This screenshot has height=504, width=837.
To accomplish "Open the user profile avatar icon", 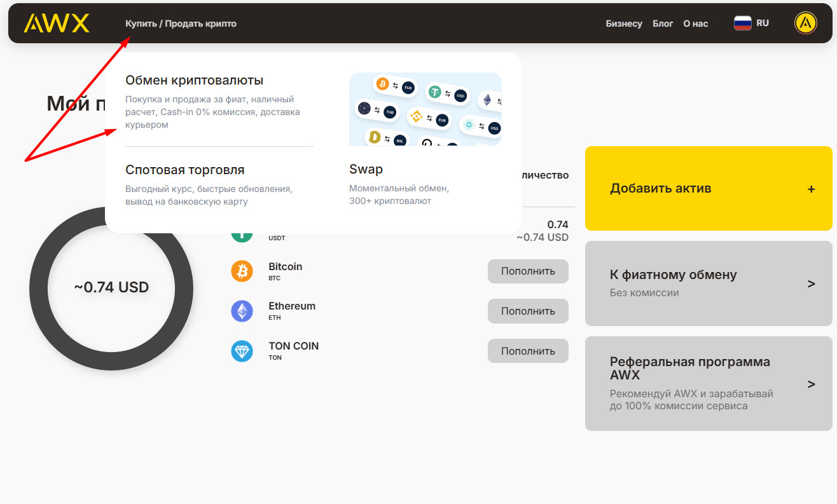I will click(806, 24).
